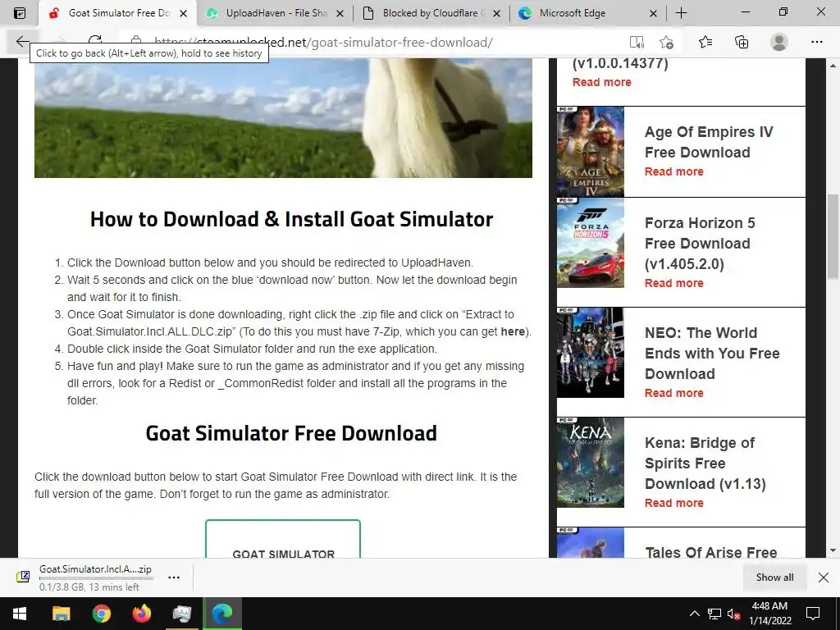Open Age Of Empires IV Free Download

[x=709, y=142]
